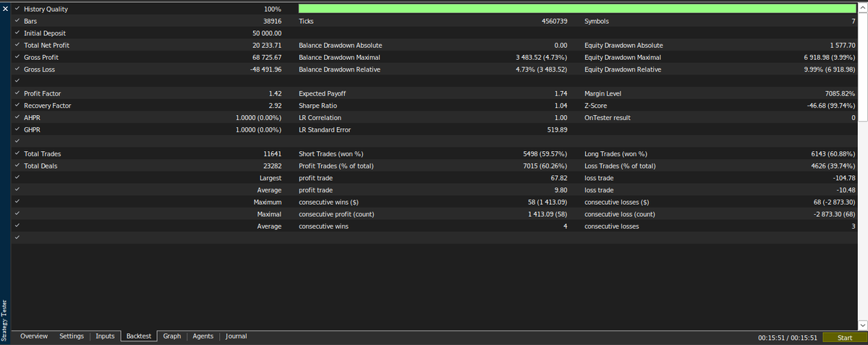Image resolution: width=868 pixels, height=345 pixels.
Task: Select the Profit Trades value 7015 (60.26%)
Action: point(545,166)
